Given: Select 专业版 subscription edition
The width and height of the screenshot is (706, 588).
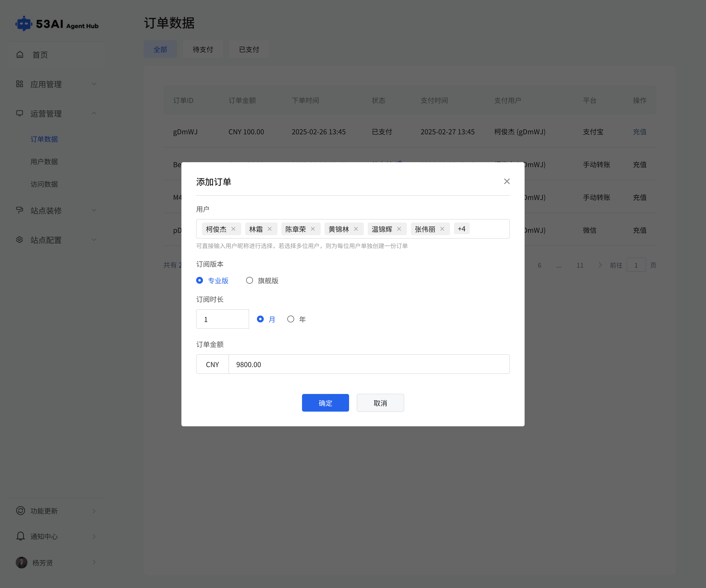Looking at the screenshot, I should click(213, 280).
